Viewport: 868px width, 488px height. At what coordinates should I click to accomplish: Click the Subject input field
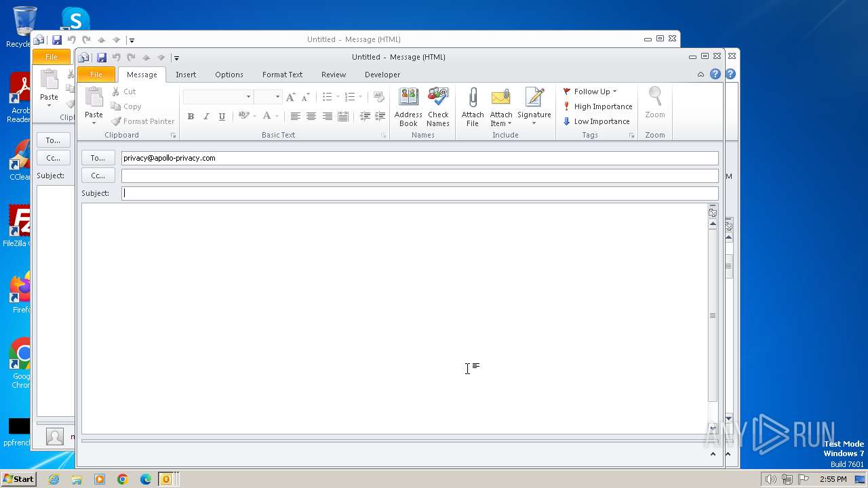click(x=420, y=193)
